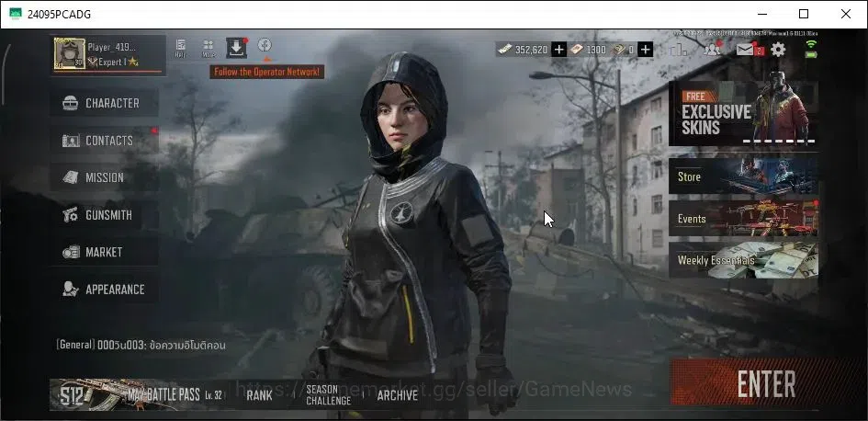Open the download icon with red dot
Viewport: 868px width, 421px height.
tap(236, 48)
